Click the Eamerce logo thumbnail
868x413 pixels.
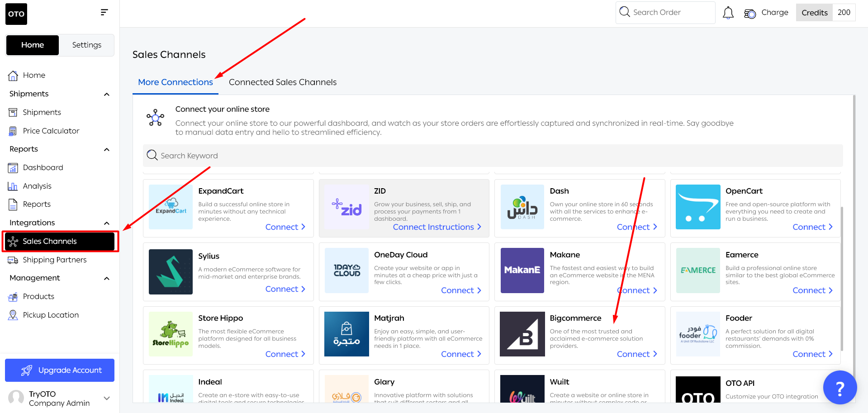click(698, 271)
